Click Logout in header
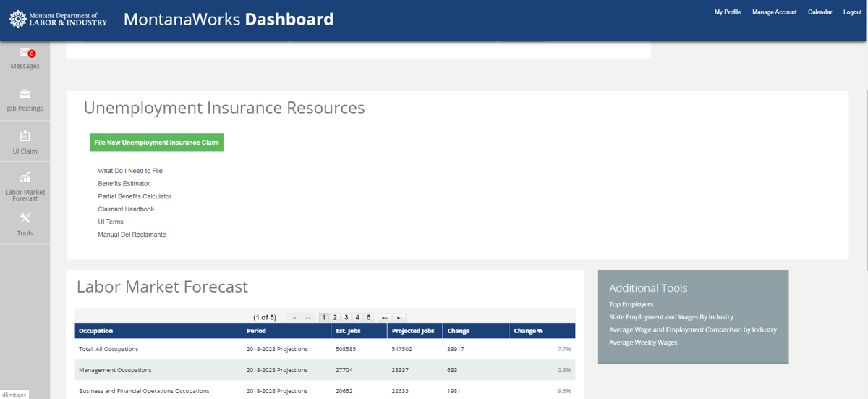The image size is (868, 399). pyautogui.click(x=852, y=12)
